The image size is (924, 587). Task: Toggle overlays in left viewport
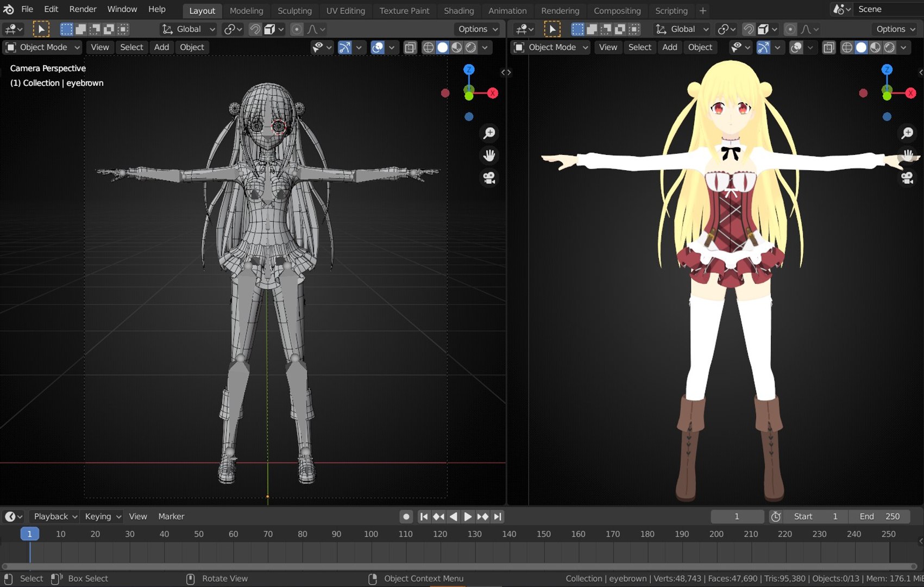point(378,47)
